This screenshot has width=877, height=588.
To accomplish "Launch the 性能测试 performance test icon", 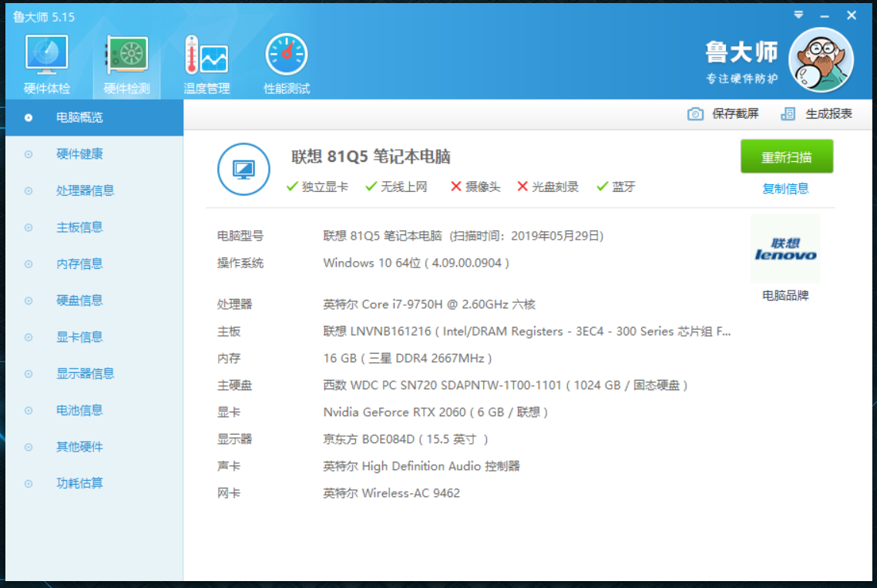I will (287, 55).
